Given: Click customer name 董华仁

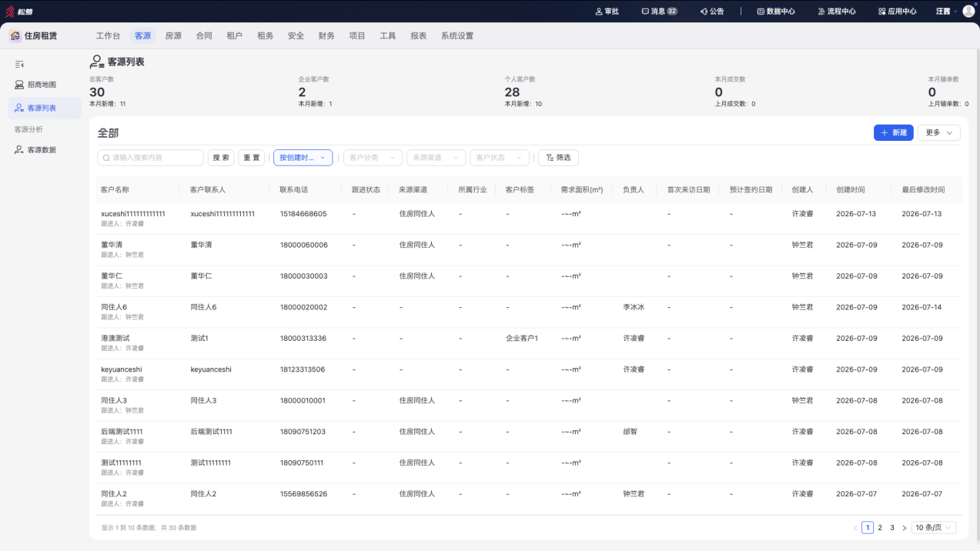Looking at the screenshot, I should [x=112, y=275].
